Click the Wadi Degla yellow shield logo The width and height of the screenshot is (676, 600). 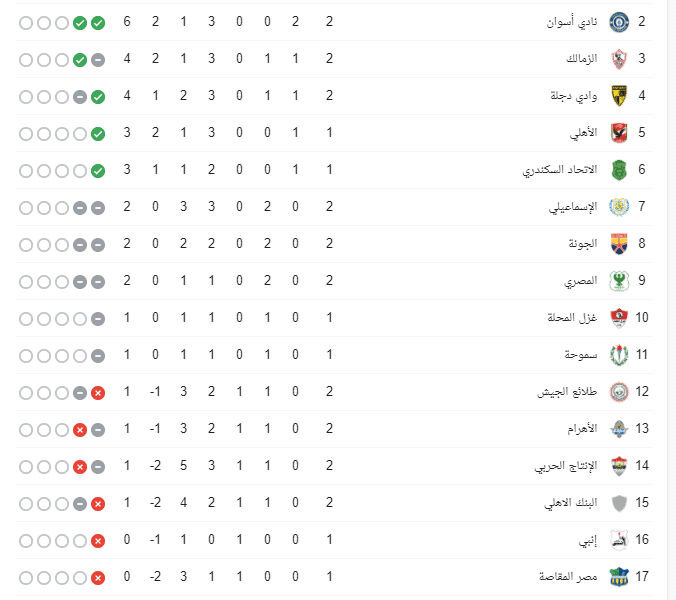point(619,96)
